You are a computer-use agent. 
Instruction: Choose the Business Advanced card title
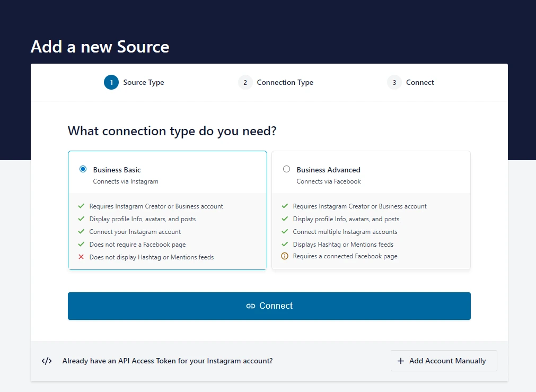328,170
